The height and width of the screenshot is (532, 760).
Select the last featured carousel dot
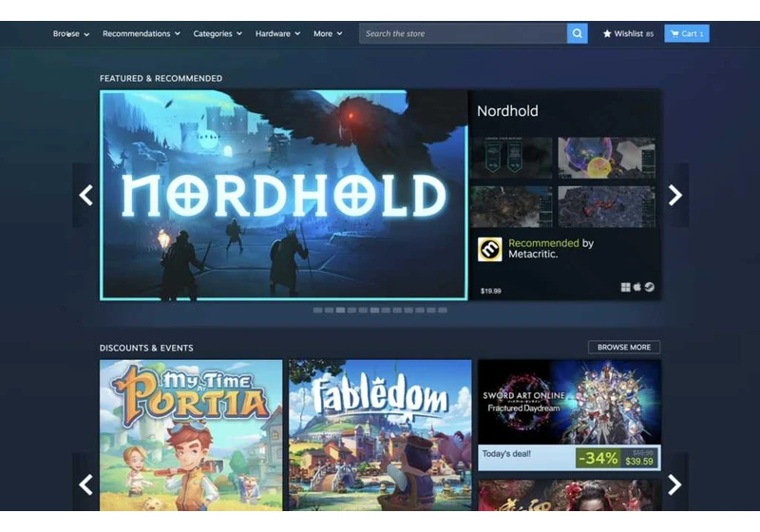(443, 310)
